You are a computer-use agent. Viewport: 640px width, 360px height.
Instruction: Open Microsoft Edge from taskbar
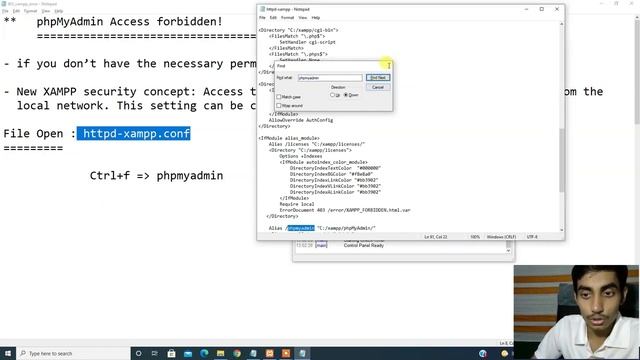[x=204, y=353]
